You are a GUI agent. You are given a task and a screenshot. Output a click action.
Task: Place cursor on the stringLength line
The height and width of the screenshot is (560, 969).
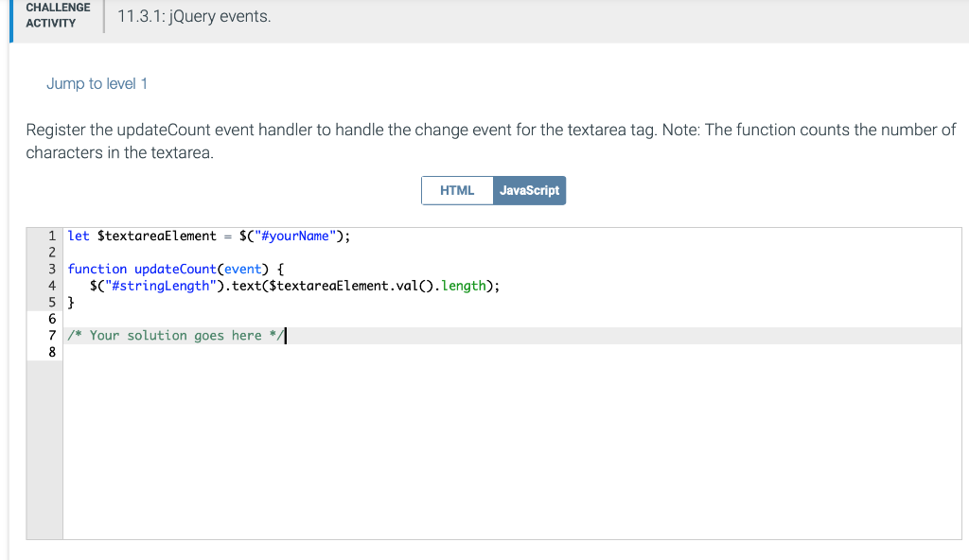click(x=512, y=287)
